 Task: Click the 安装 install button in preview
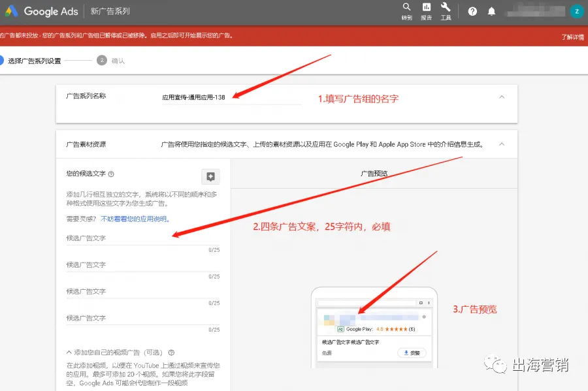coord(412,352)
